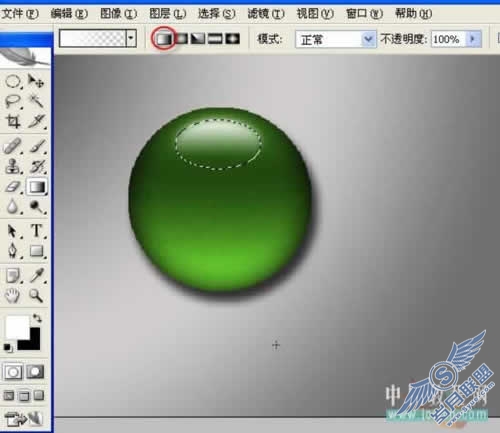Open the opacity slider arrow
The image size is (500, 433).
[473, 39]
